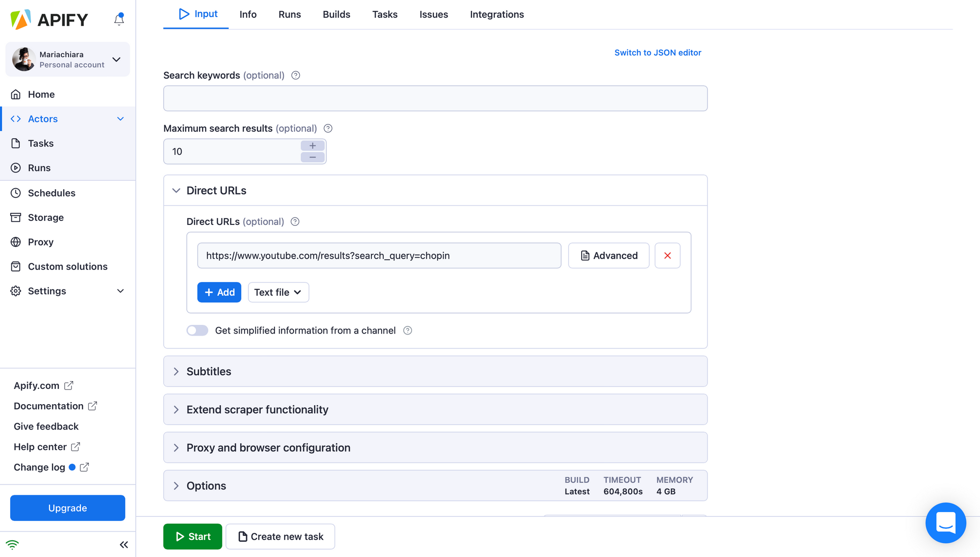The image size is (980, 557).
Task: Toggle Get simplified information from a channel
Action: (197, 331)
